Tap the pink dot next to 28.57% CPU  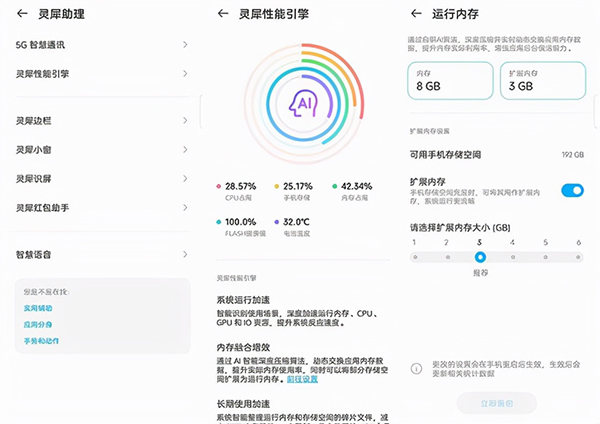tap(219, 187)
